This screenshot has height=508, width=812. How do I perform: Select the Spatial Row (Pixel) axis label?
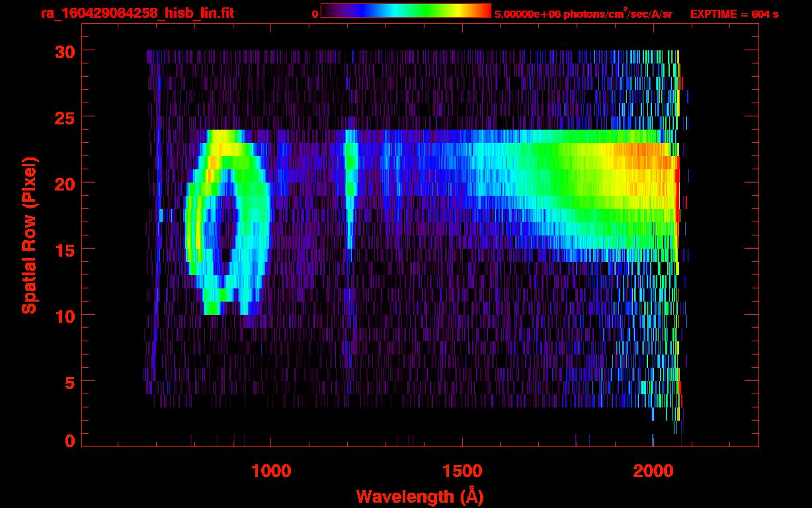click(x=29, y=235)
